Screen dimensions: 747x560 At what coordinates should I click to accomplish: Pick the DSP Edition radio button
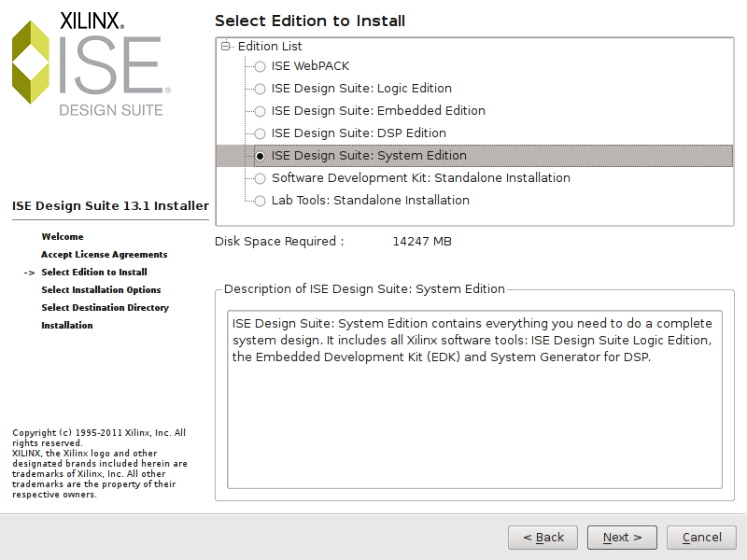(260, 133)
